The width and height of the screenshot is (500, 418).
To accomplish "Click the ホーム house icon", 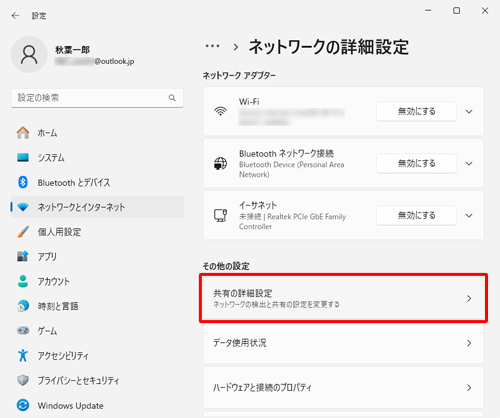I will (x=23, y=133).
